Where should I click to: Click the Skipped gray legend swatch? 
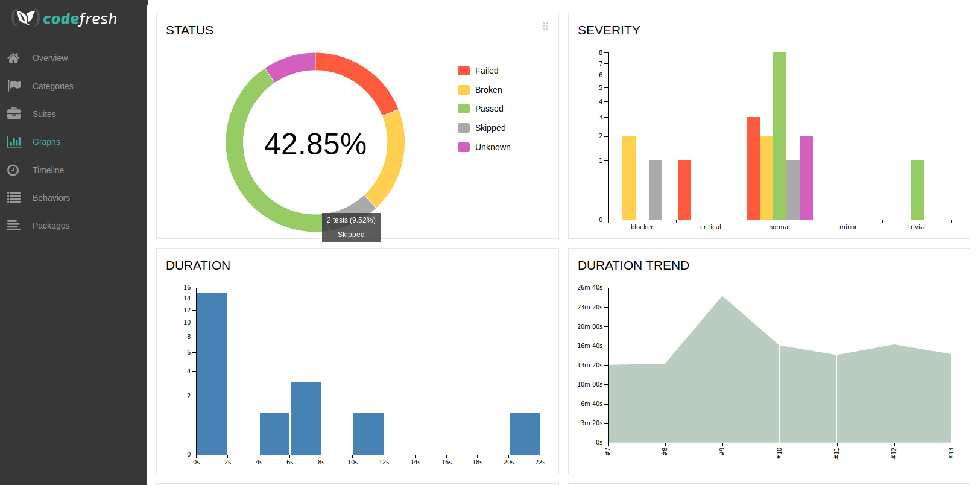point(464,128)
